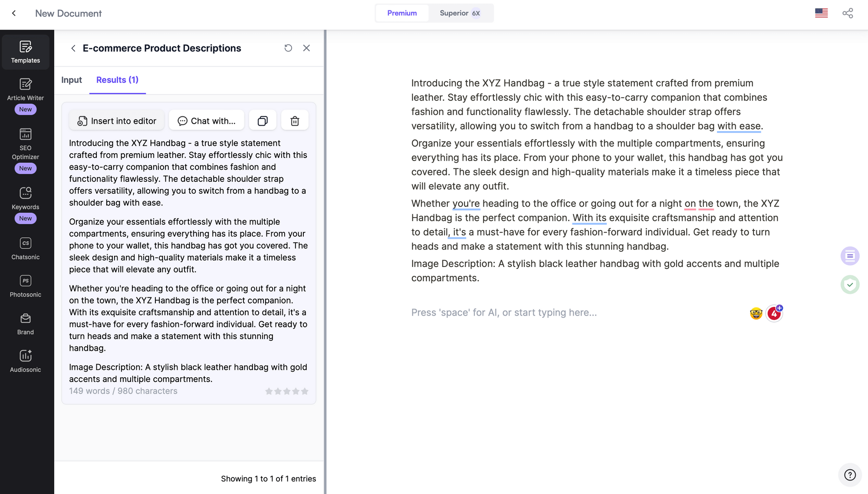868x494 pixels.
Task: Click the Insert into editor button
Action: (x=118, y=121)
